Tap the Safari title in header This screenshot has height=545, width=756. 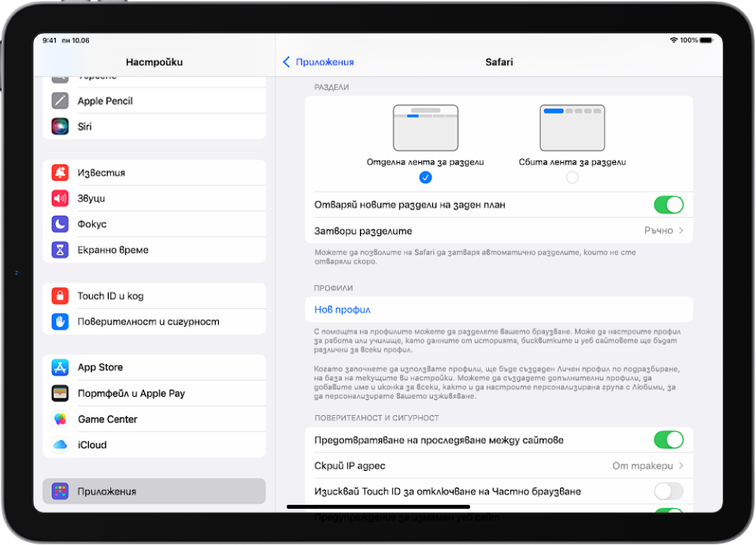click(499, 61)
